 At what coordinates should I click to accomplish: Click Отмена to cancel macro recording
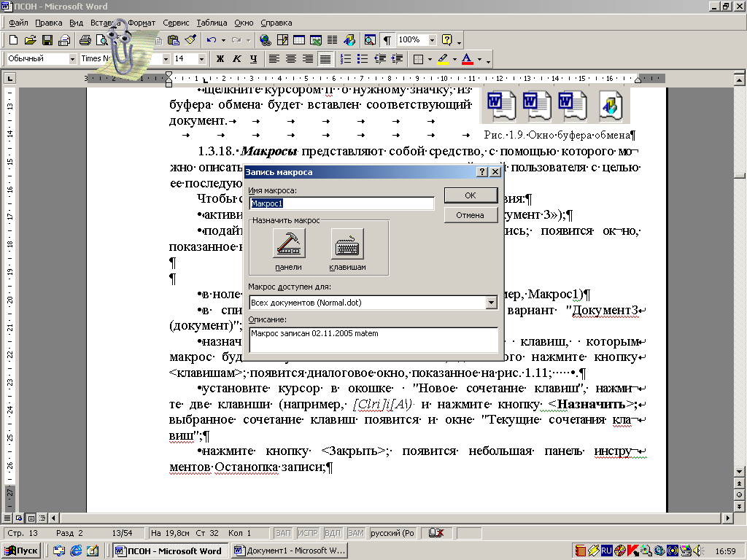pyautogui.click(x=471, y=215)
